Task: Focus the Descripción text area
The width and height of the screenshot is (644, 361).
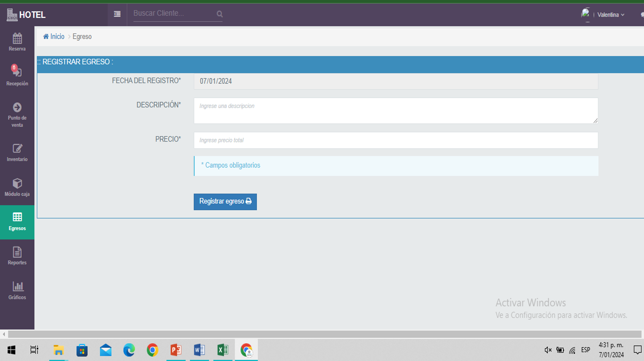Action: coord(396,111)
